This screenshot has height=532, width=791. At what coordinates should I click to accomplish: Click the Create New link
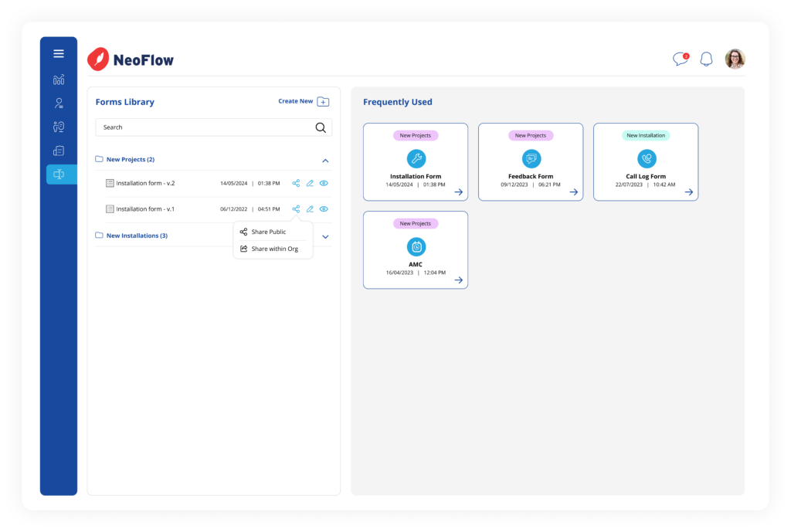296,101
